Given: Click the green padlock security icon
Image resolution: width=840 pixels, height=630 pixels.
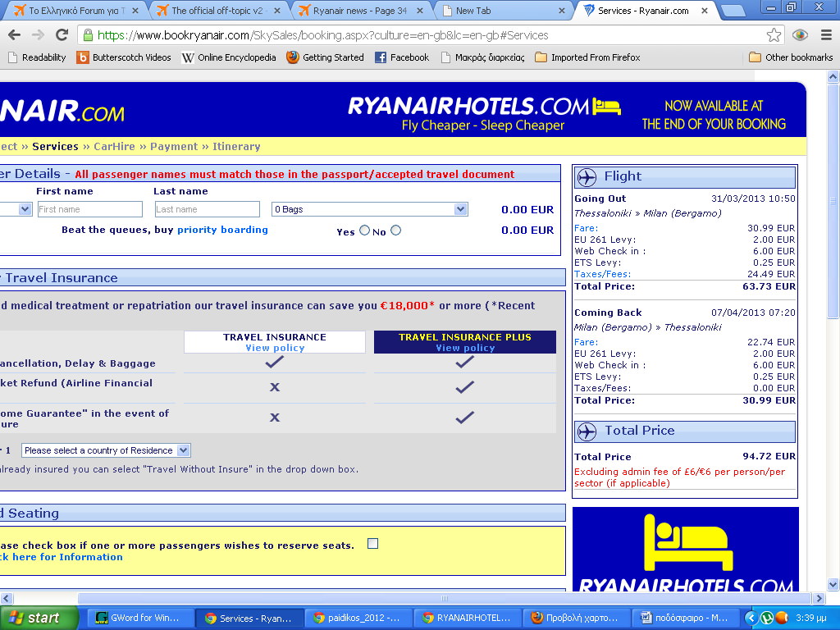Looking at the screenshot, I should (x=87, y=35).
